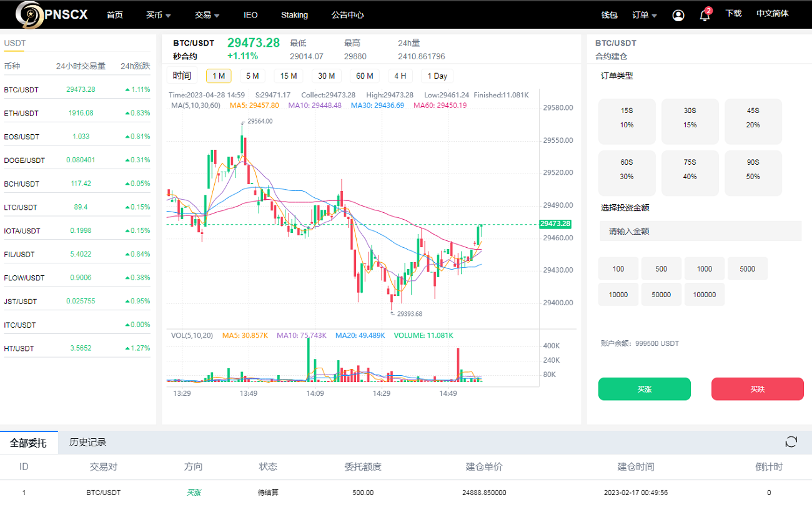Click the red 买跌 button

coord(757,388)
